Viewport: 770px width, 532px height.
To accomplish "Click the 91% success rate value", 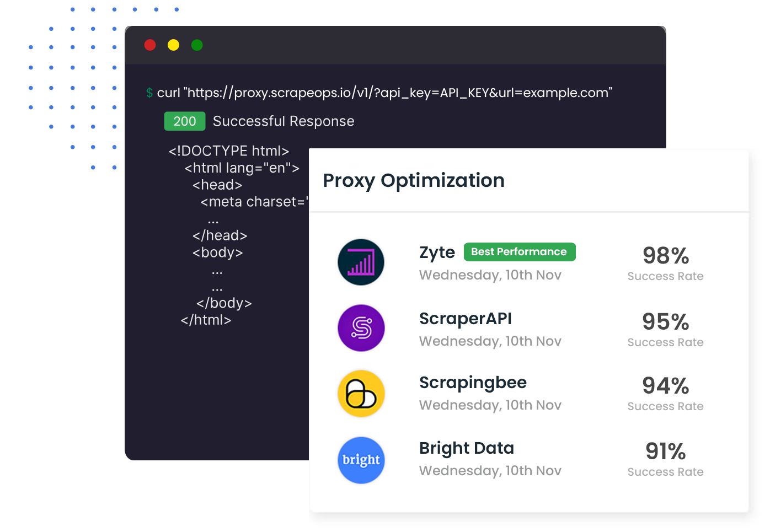I will click(666, 452).
